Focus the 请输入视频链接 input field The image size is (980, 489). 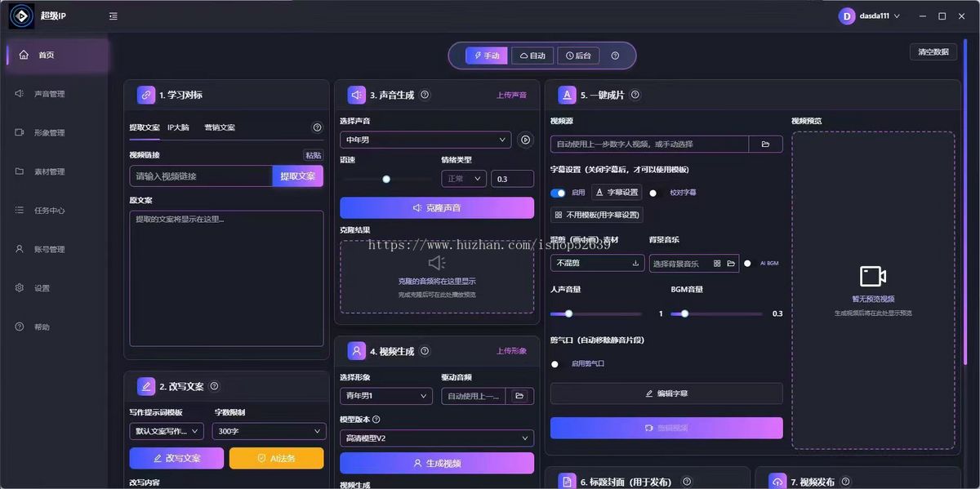pyautogui.click(x=201, y=176)
